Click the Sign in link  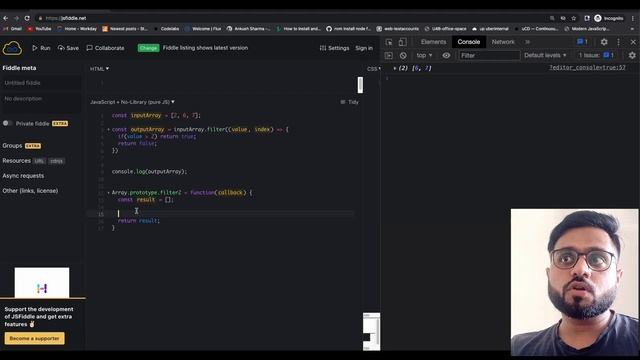[x=364, y=48]
